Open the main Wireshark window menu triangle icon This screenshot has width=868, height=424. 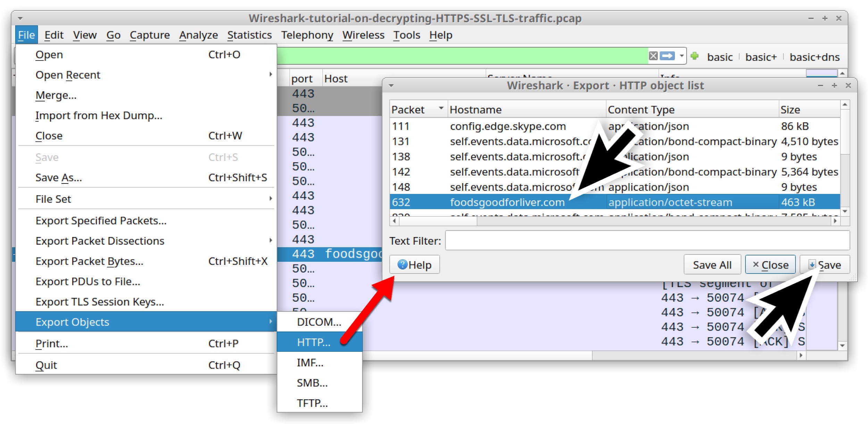click(21, 18)
